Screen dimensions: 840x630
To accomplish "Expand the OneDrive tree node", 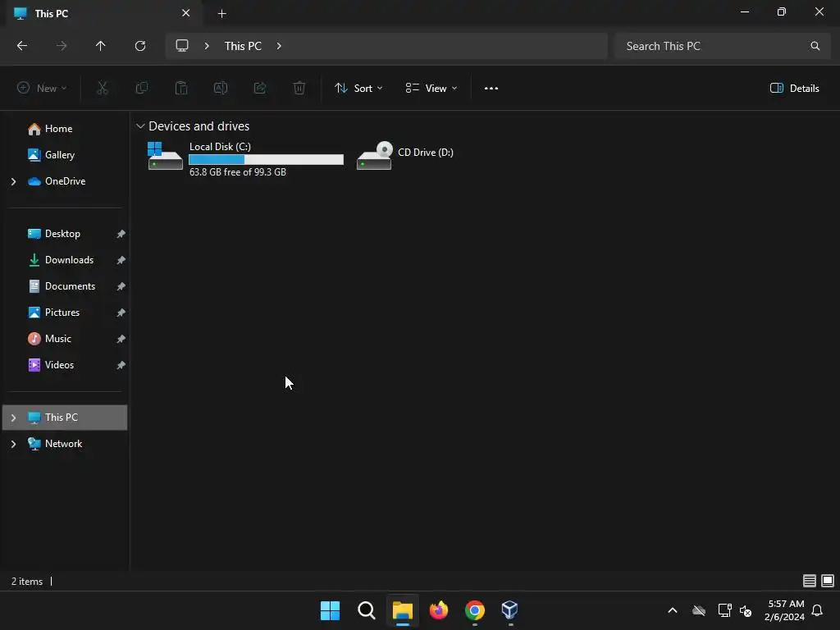I will pos(13,181).
